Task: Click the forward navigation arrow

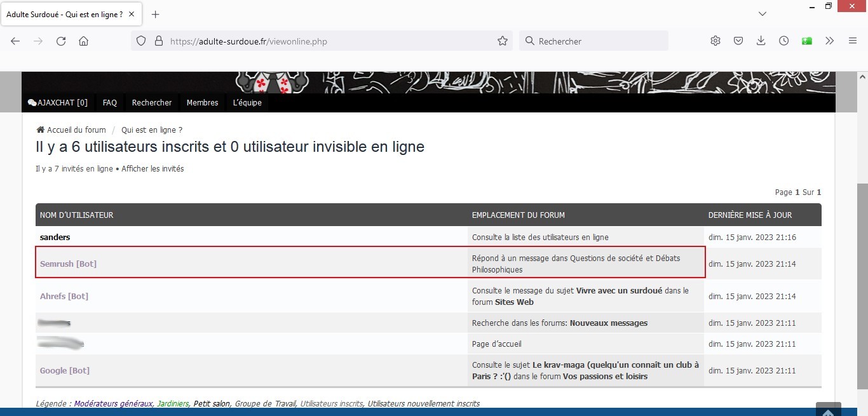Action: point(38,41)
